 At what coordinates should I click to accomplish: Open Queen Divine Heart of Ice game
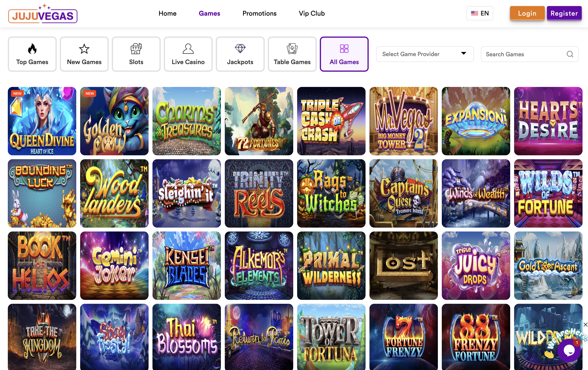pyautogui.click(x=42, y=121)
